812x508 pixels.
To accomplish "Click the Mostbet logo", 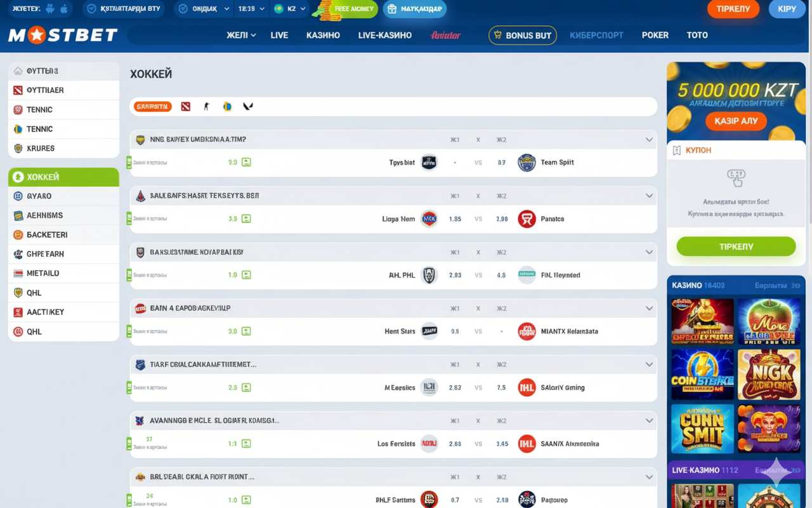I will coord(63,36).
